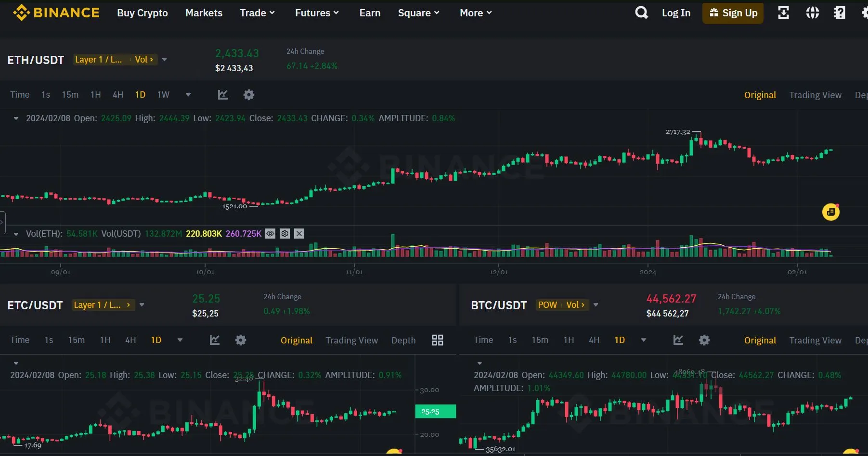Screen dimensions: 868x456
Task: Select 1W interval on ETH/USDT chart
Action: 164,95
